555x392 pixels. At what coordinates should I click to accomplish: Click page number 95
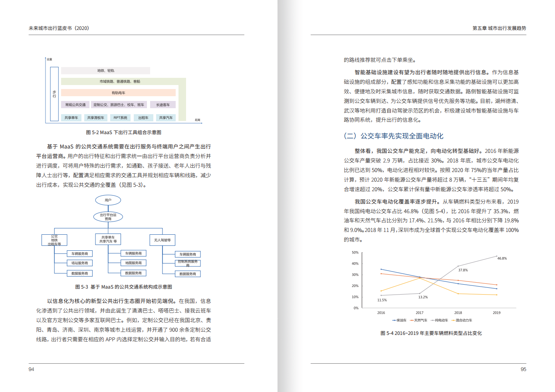coord(523,369)
